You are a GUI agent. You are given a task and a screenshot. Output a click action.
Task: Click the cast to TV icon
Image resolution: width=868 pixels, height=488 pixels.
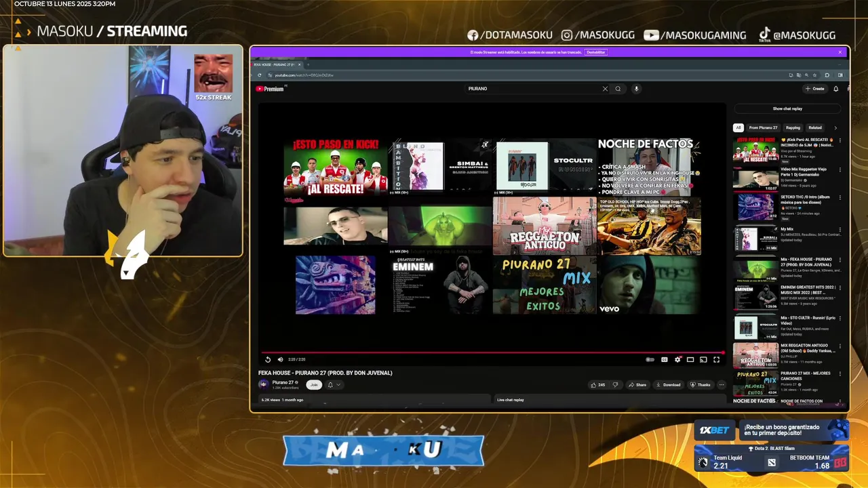(703, 359)
